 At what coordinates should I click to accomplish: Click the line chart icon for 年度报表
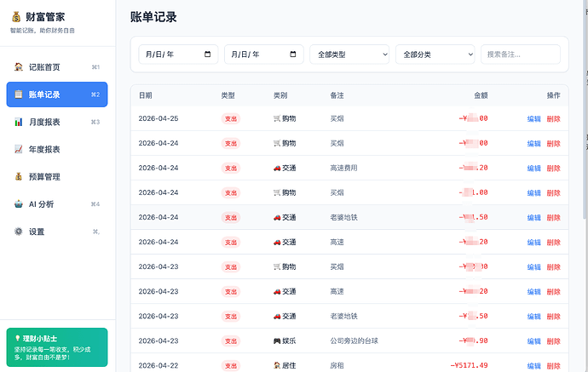pyautogui.click(x=19, y=149)
